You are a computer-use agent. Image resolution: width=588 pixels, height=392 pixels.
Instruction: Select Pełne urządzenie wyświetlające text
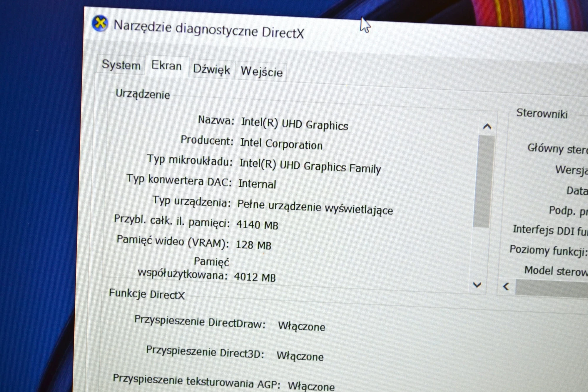pos(315,208)
